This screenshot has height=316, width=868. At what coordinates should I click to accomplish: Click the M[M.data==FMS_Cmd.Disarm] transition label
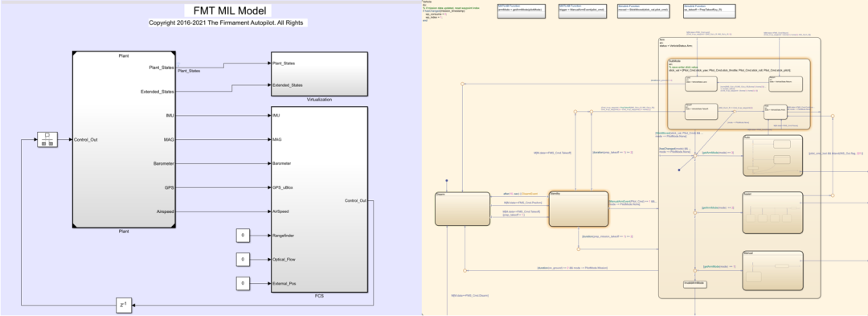click(470, 296)
